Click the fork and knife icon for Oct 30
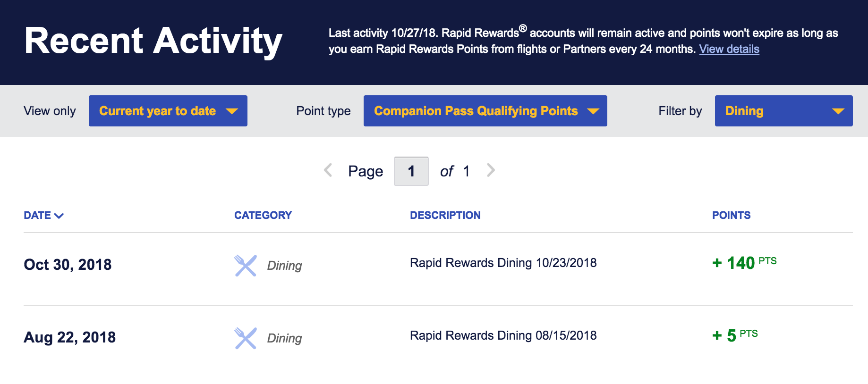This screenshot has height=384, width=868. pos(245,266)
